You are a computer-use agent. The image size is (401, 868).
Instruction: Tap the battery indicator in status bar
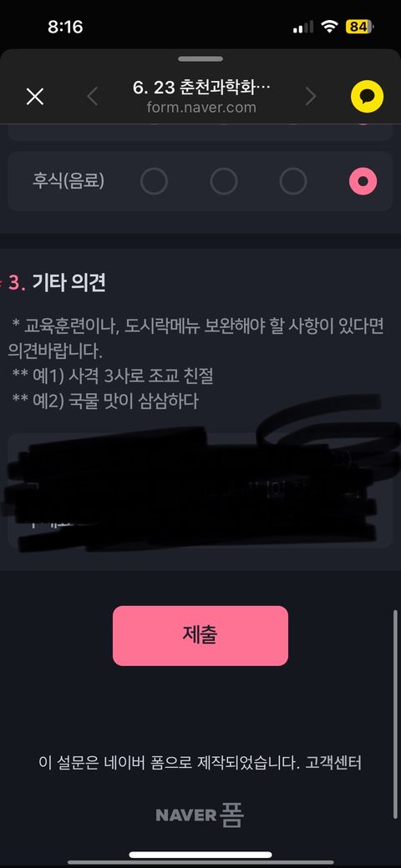click(360, 27)
